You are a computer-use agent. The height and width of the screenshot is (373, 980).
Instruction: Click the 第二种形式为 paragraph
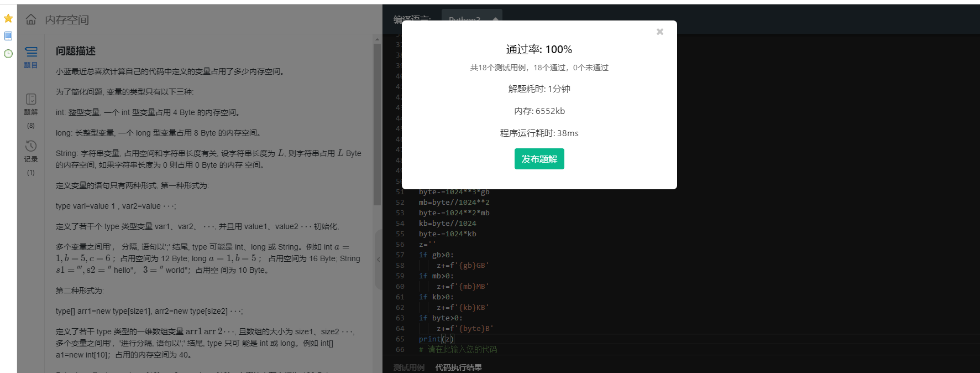(x=80, y=291)
